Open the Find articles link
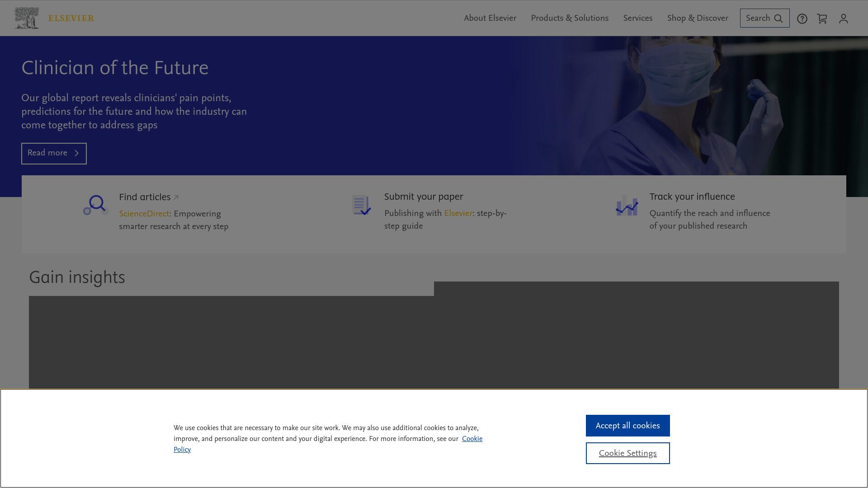This screenshot has height=488, width=868. 149,197
